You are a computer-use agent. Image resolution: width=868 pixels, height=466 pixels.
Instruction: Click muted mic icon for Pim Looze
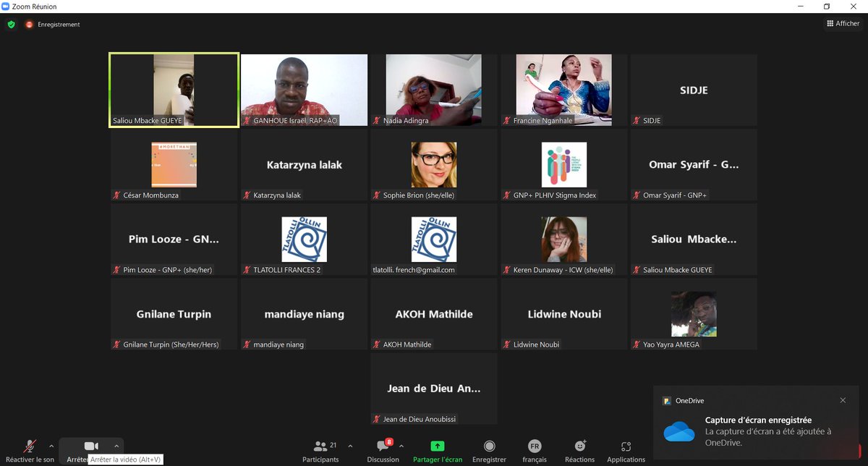coord(116,270)
